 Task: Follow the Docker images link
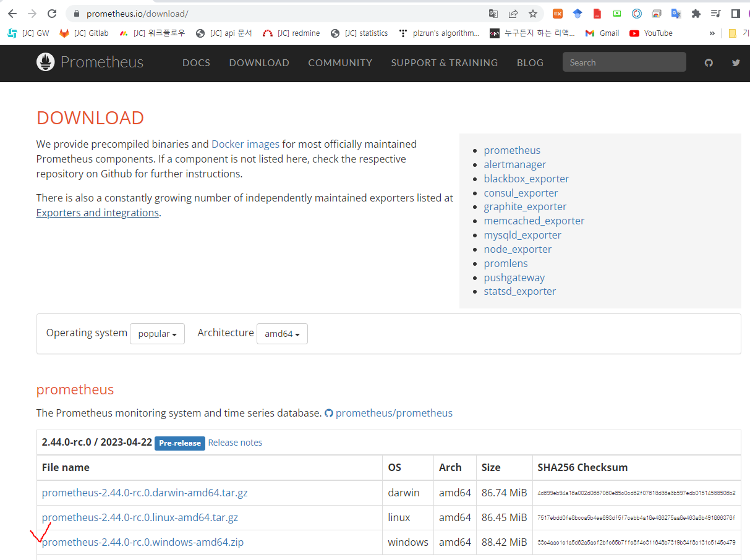[245, 144]
